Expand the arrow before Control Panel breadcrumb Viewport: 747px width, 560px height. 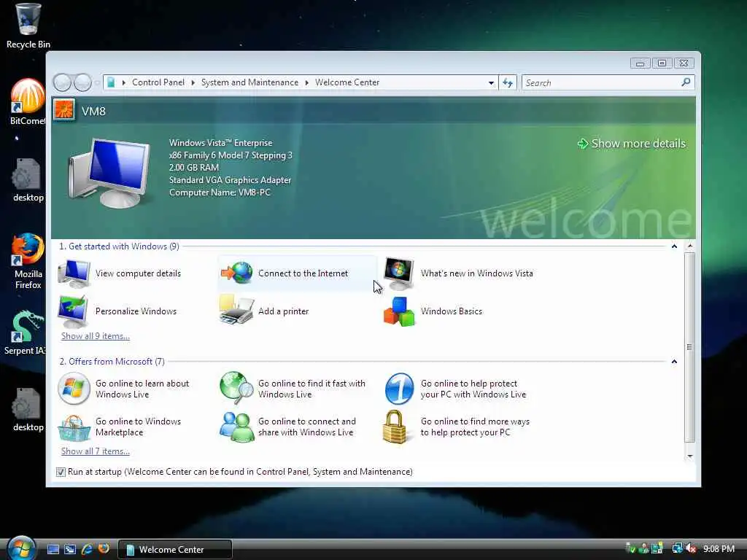[124, 83]
